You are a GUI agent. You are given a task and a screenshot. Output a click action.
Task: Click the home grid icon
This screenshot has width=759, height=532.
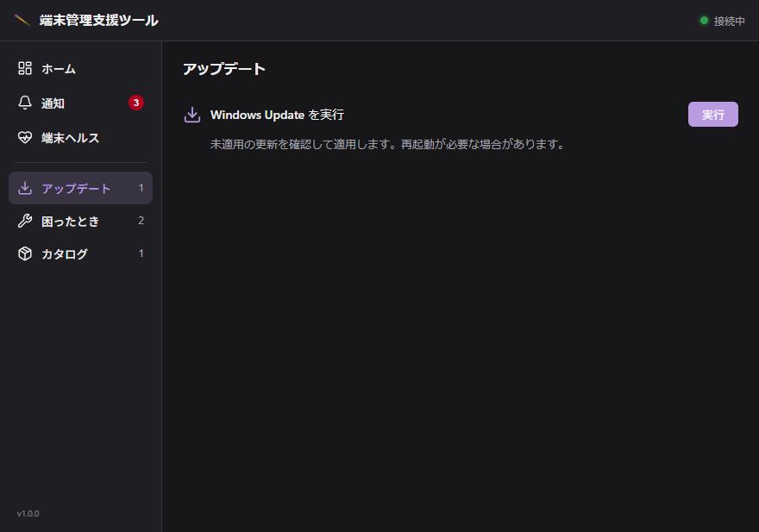(25, 68)
